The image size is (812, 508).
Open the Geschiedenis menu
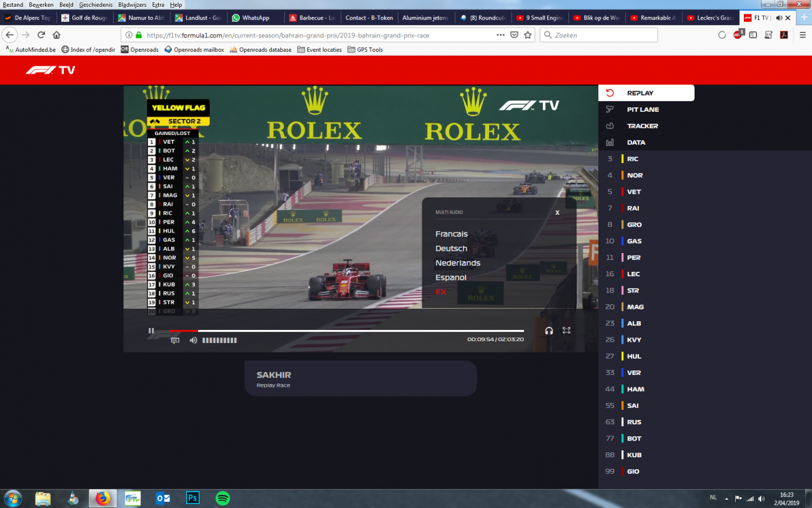[x=95, y=4]
